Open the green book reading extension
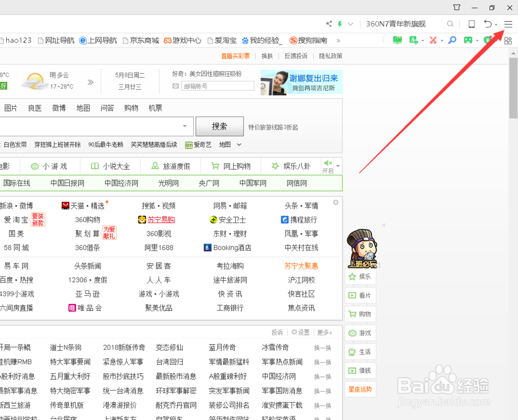This screenshot has width=518, height=420. 397,40
